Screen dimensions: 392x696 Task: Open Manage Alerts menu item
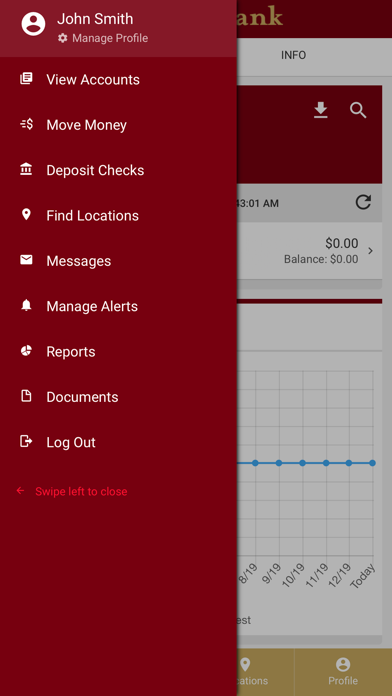[x=118, y=306]
